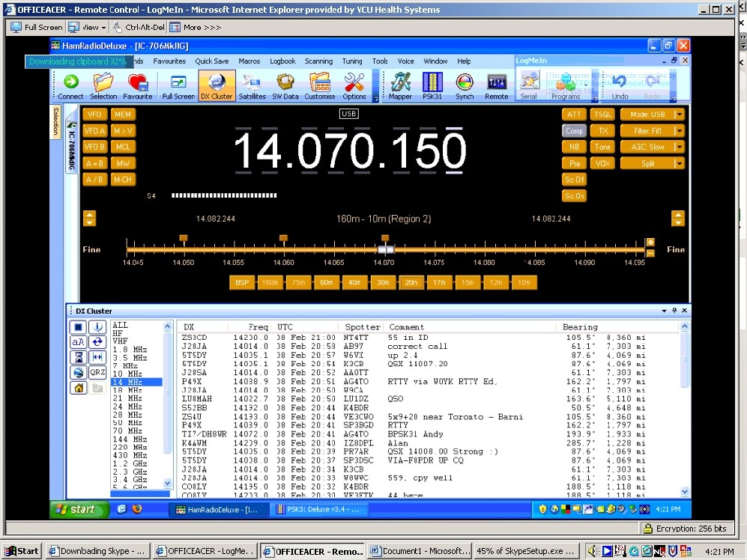Open the Macros menu
Viewport: 747px width, 560px height.
(x=249, y=61)
